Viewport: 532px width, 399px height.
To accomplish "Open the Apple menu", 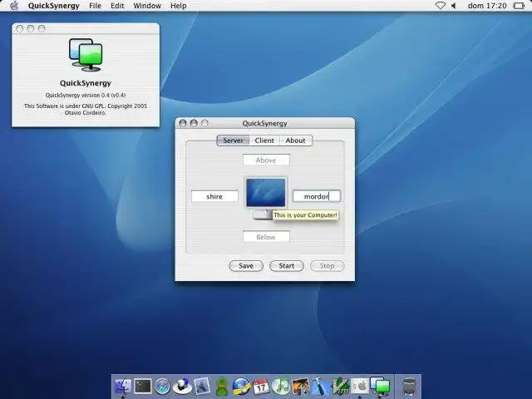I will pos(14,6).
